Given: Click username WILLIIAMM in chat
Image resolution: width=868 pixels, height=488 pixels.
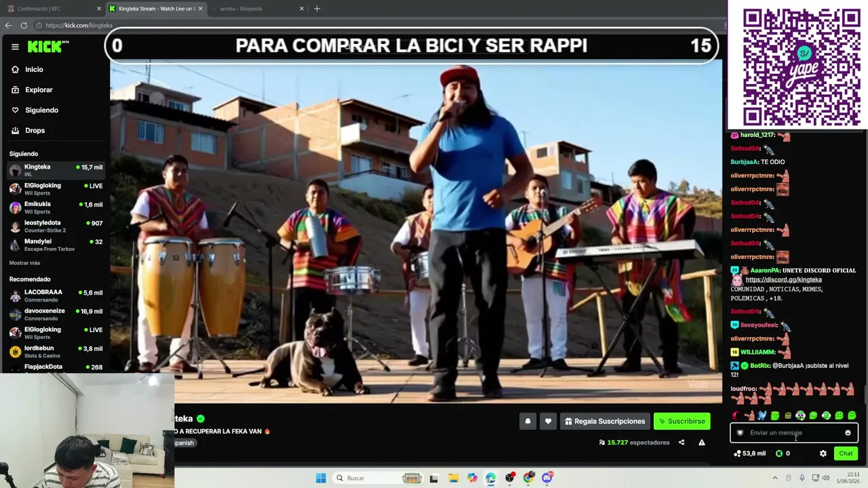Looking at the screenshot, I should (x=757, y=352).
